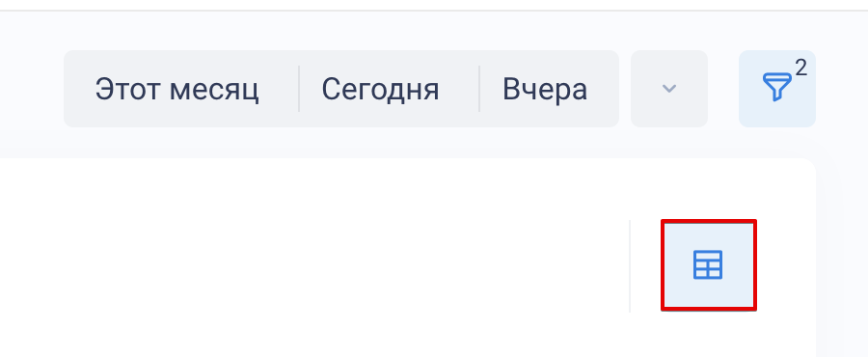Select the "Этот месяц" period
Screen dimensions: 868x357
click(177, 89)
